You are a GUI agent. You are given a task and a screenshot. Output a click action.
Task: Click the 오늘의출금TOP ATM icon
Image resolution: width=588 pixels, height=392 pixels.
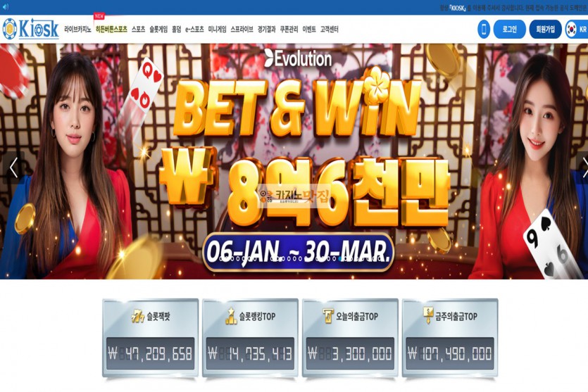(x=328, y=316)
